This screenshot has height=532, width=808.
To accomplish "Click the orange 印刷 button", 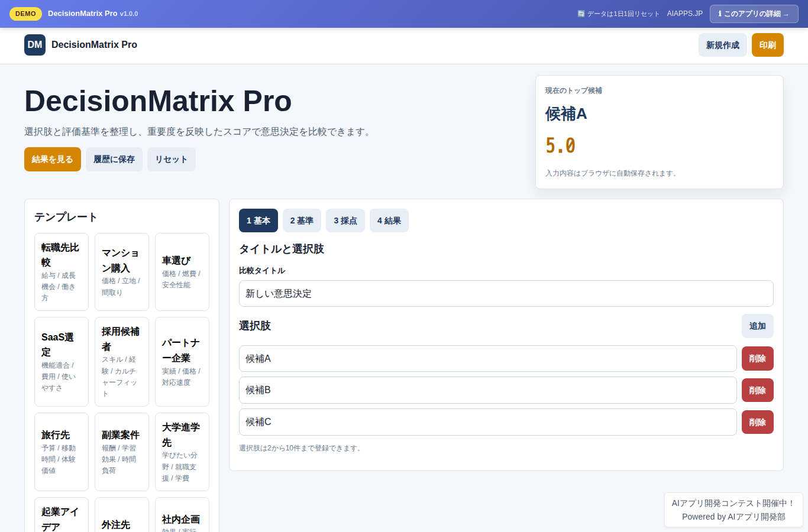I will pyautogui.click(x=768, y=45).
